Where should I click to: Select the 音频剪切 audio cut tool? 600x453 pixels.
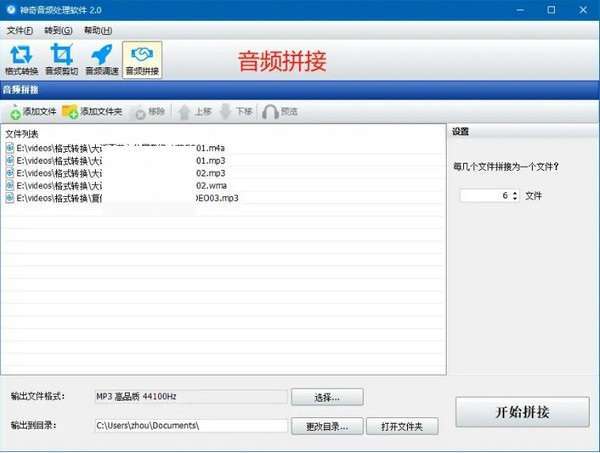(x=62, y=60)
